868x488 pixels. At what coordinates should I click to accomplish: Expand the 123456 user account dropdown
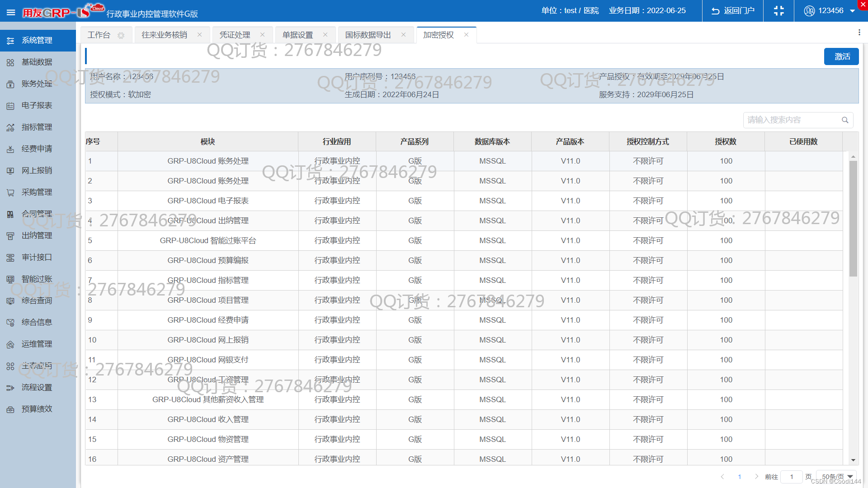pyautogui.click(x=830, y=10)
